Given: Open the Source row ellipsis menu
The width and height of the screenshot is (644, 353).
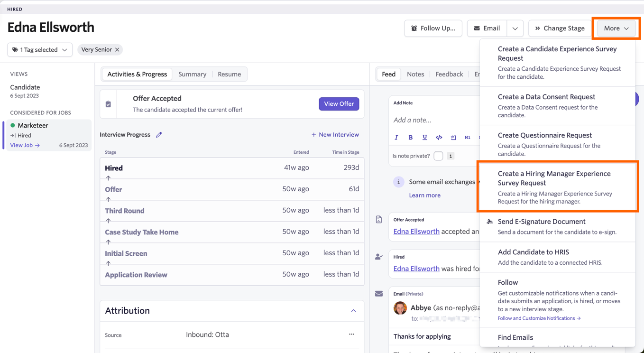Looking at the screenshot, I should tap(352, 334).
